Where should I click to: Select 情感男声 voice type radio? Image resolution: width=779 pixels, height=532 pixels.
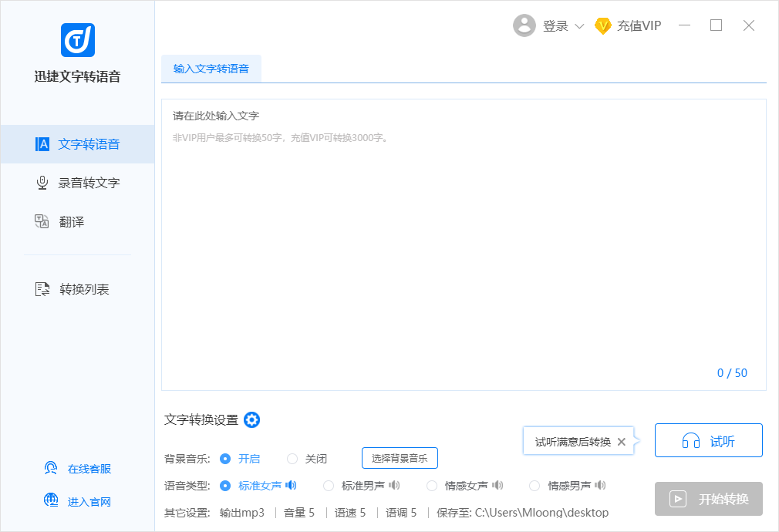tap(535, 485)
